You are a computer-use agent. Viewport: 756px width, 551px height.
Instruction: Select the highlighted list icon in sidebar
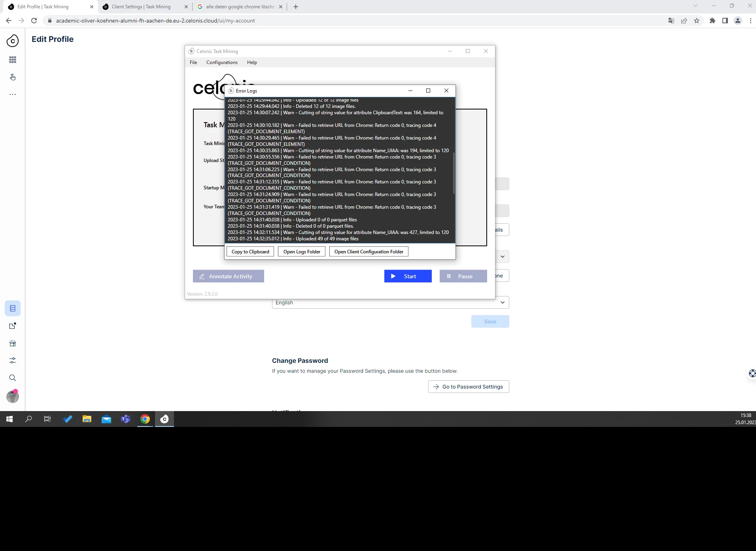pyautogui.click(x=13, y=308)
